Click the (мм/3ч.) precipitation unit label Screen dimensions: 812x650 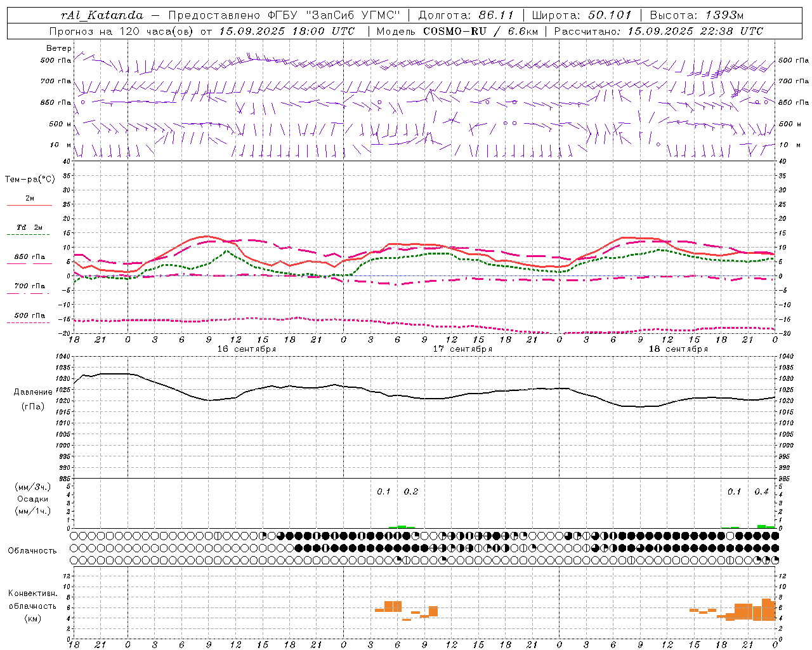coord(33,487)
